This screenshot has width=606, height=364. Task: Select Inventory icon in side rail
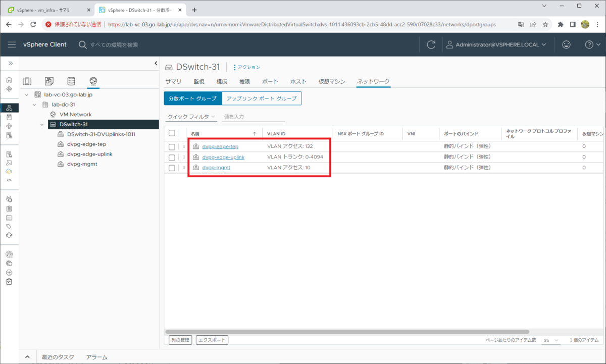click(x=9, y=108)
